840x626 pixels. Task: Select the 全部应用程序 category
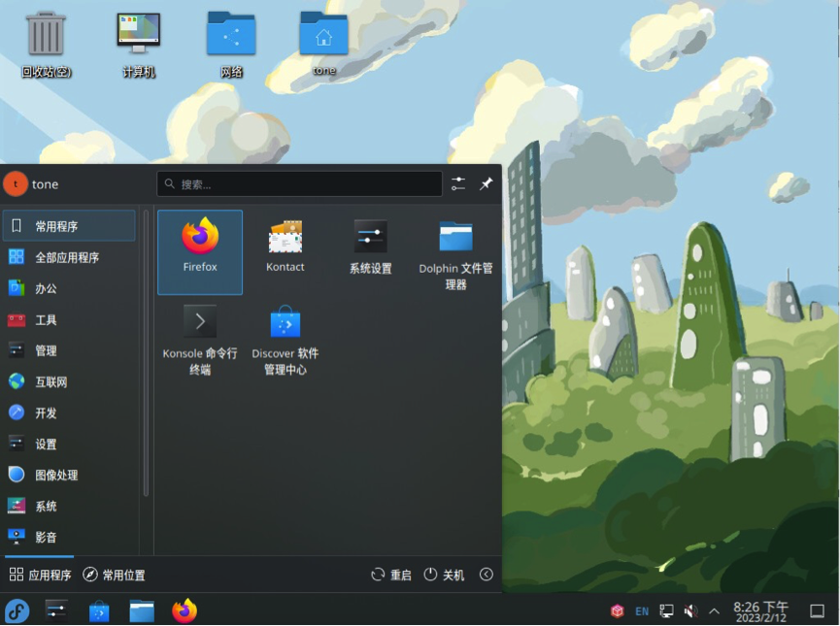tap(70, 257)
